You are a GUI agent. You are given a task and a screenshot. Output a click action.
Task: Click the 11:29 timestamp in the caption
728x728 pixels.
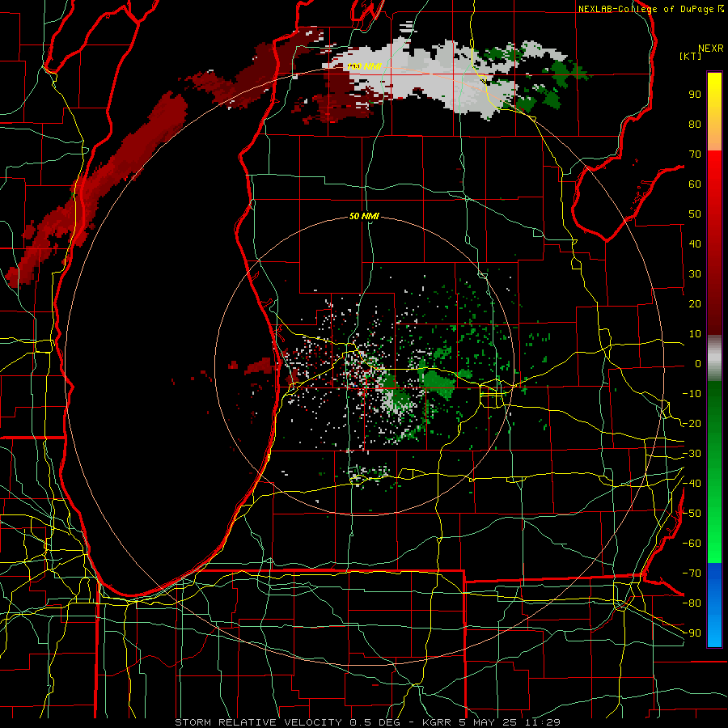[543, 722]
